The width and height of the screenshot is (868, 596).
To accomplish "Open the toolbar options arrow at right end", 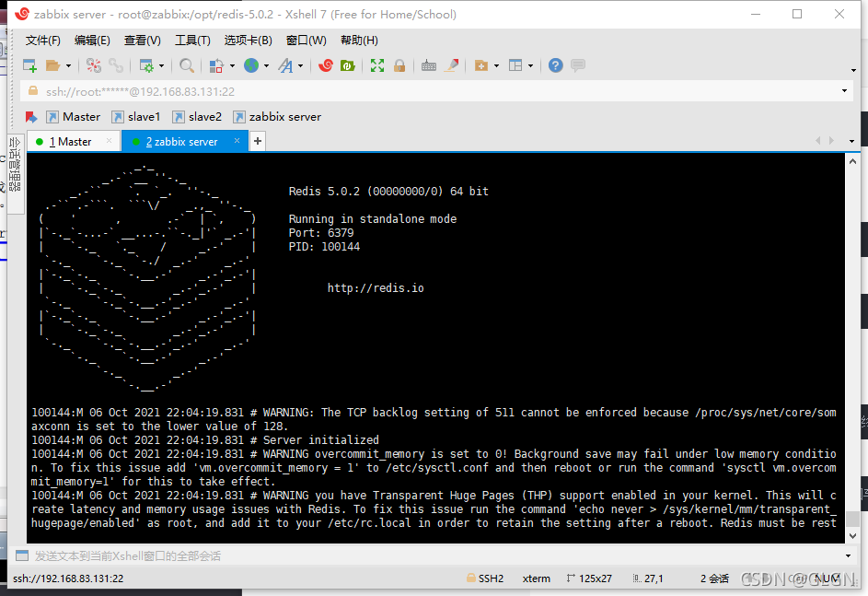I will (853, 70).
